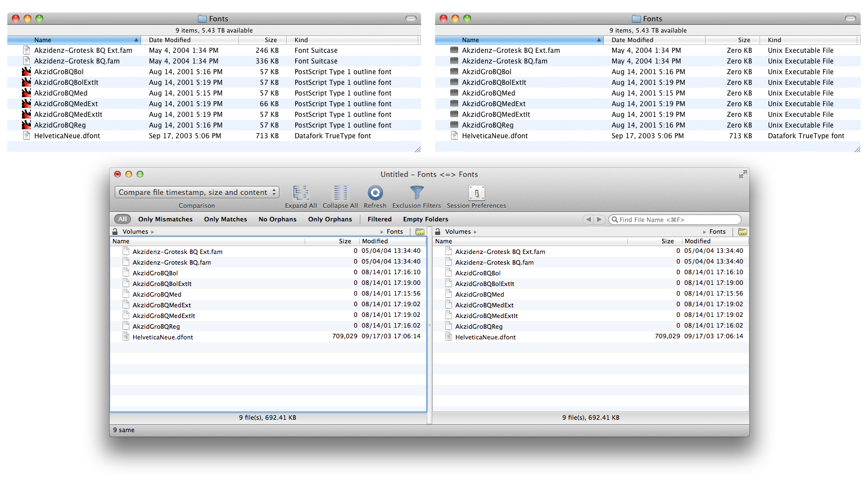
Task: Sort by Kind in right Finder window
Action: point(810,40)
